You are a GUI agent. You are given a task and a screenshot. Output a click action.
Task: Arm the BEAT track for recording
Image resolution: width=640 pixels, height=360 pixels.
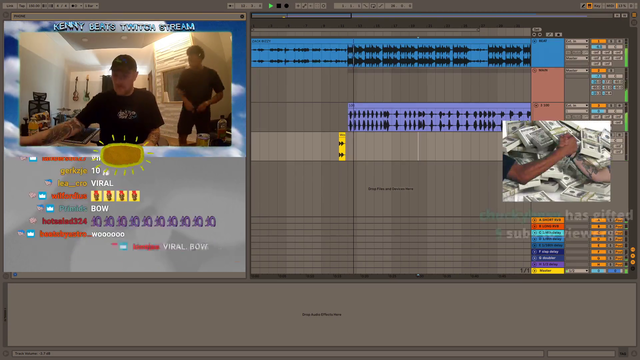[620, 41]
